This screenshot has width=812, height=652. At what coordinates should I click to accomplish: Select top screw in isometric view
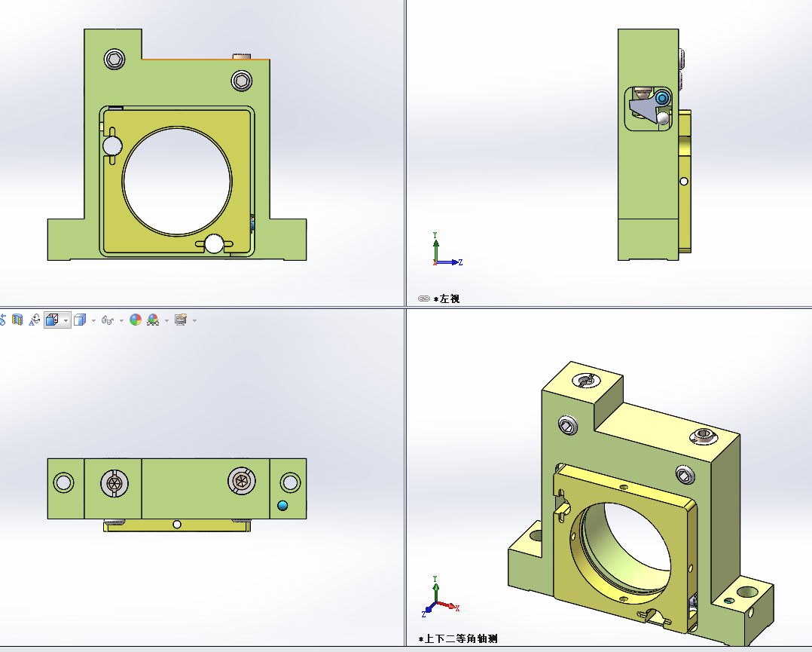pos(587,381)
